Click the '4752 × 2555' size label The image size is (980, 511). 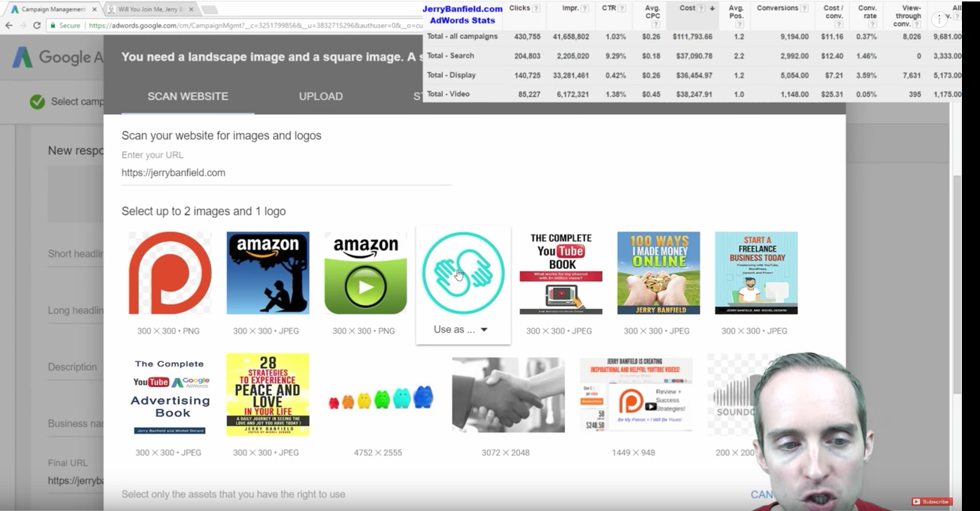coord(378,452)
